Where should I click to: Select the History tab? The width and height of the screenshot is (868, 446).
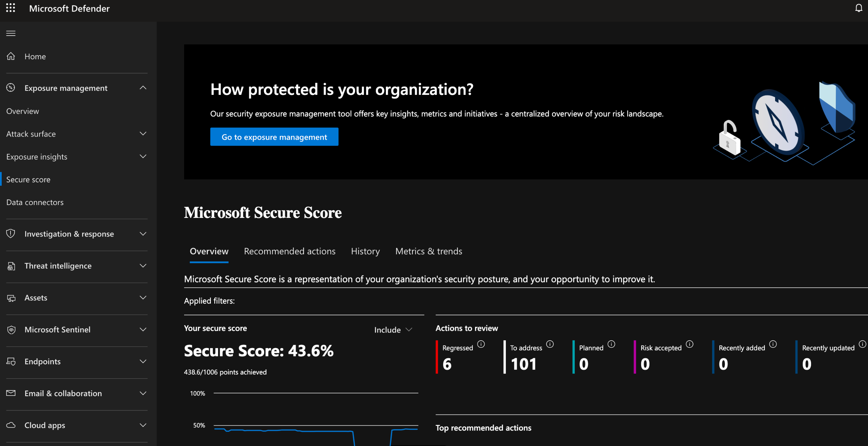tap(365, 251)
